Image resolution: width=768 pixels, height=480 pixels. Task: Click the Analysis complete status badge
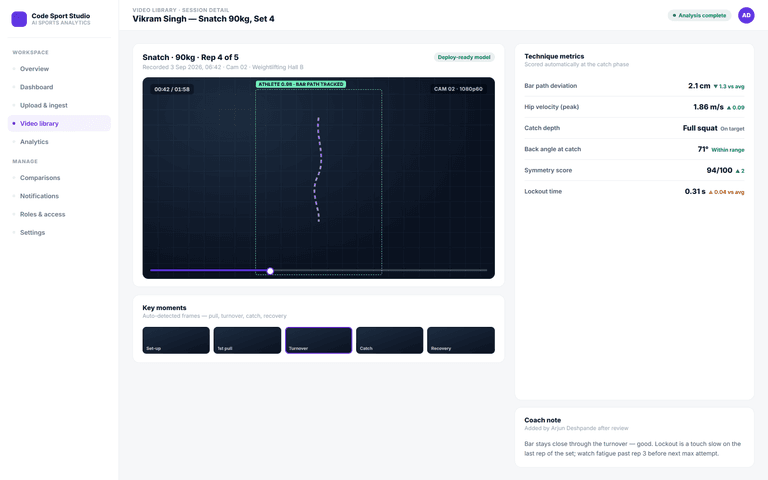click(x=699, y=15)
